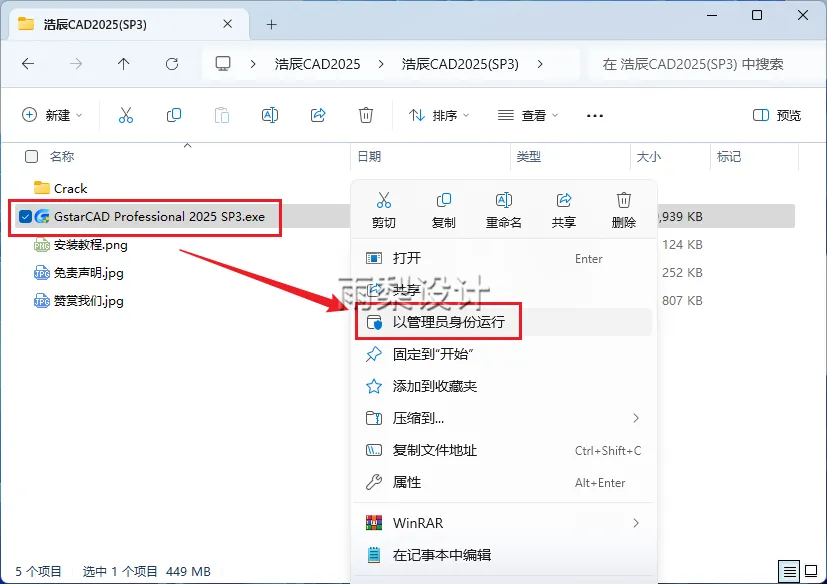Click in the 在 浩辰CAD2025(SP3) 中搜索 search box
Viewport: 827px width, 584px height.
coord(707,64)
